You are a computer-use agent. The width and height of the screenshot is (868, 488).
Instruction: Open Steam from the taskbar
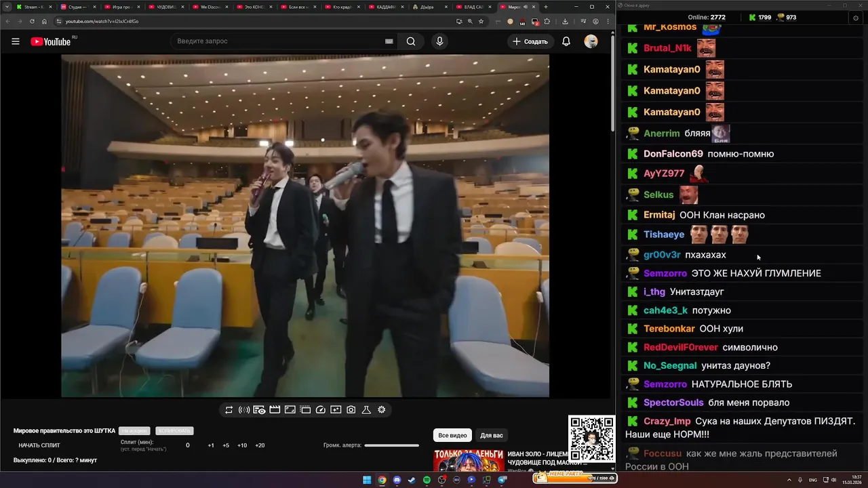pos(412,480)
